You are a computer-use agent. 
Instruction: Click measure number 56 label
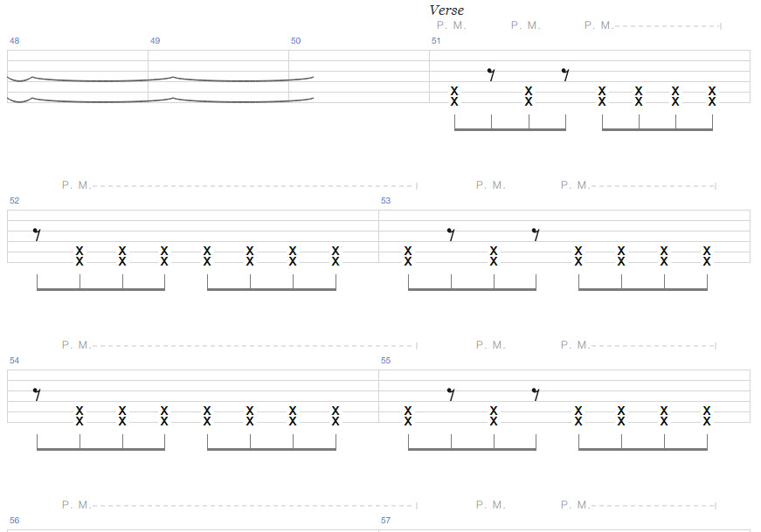pos(14,521)
